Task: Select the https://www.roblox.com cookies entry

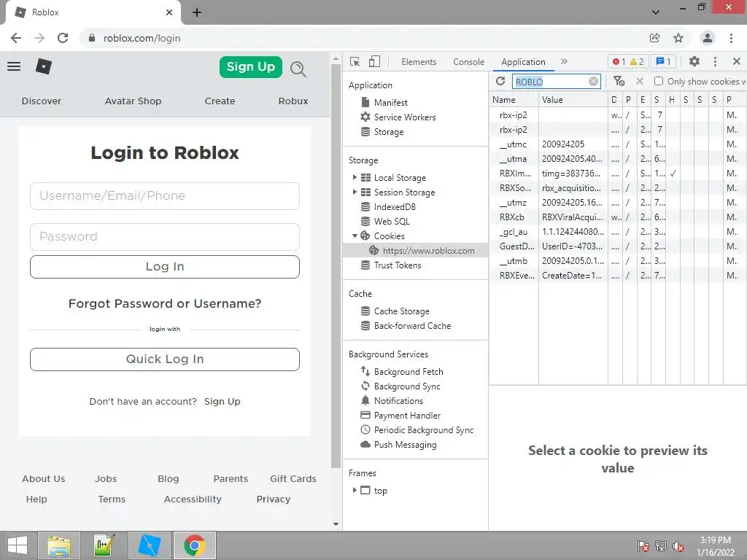Action: click(x=415, y=251)
